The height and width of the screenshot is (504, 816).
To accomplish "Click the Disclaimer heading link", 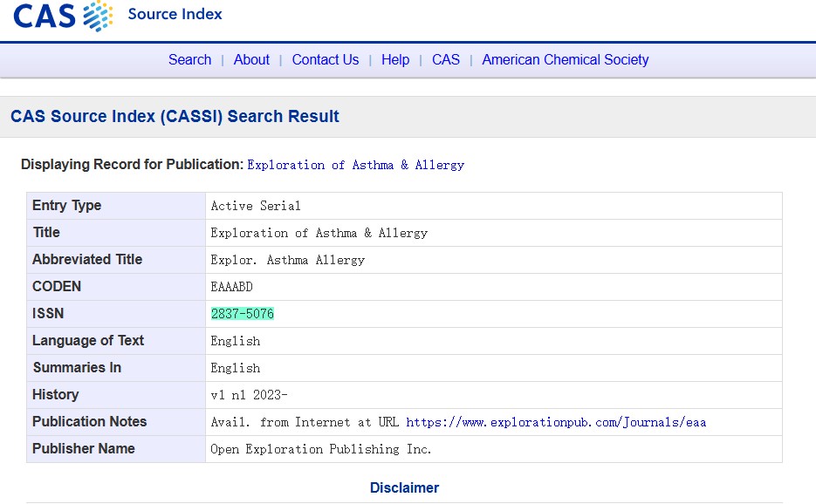I will pyautogui.click(x=404, y=488).
